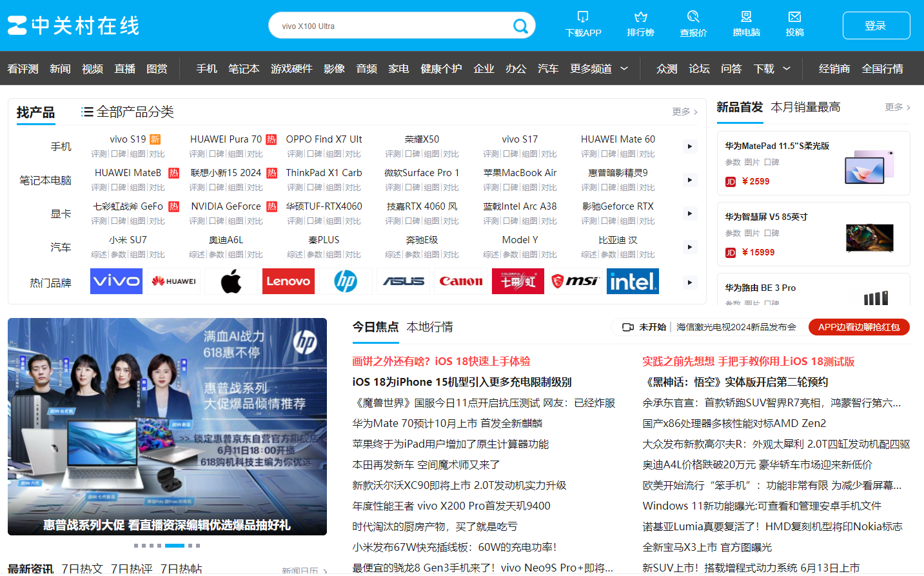924x576 pixels.
Task: Open the 看评测 menu item
Action: pyautogui.click(x=23, y=68)
